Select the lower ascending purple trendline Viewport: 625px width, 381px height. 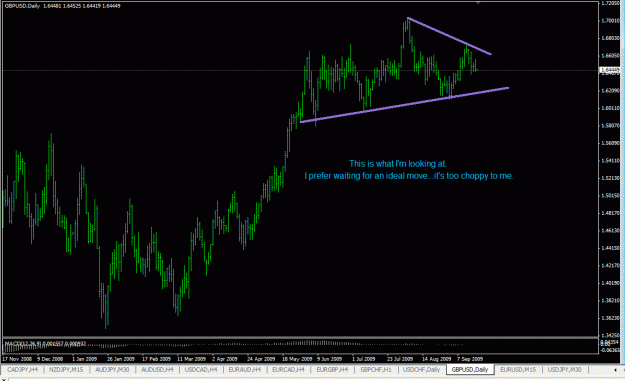404,105
